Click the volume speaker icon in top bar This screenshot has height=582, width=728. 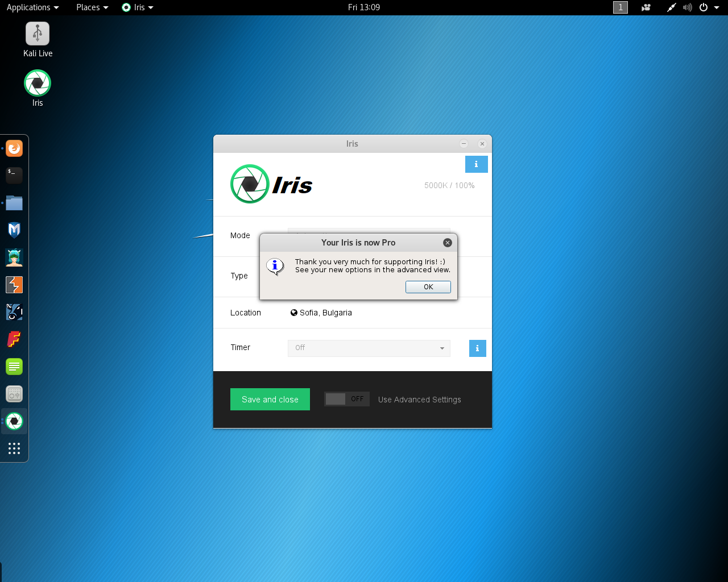click(688, 7)
